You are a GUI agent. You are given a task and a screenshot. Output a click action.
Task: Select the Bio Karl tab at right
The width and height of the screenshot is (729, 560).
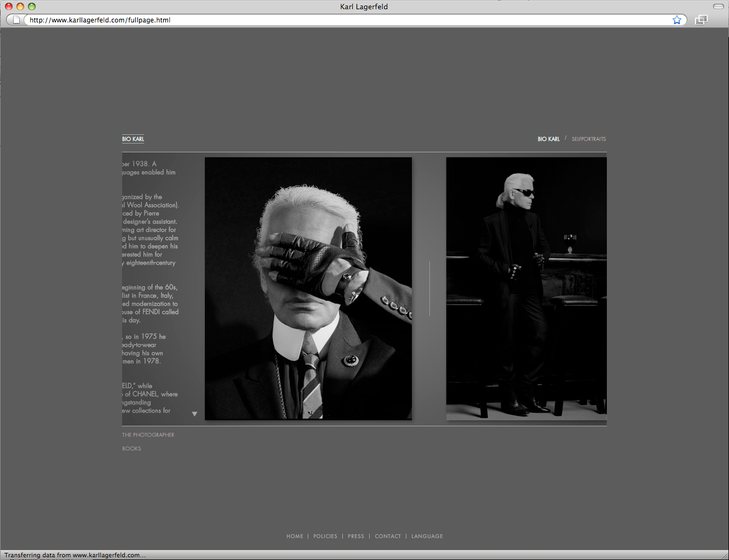(548, 139)
